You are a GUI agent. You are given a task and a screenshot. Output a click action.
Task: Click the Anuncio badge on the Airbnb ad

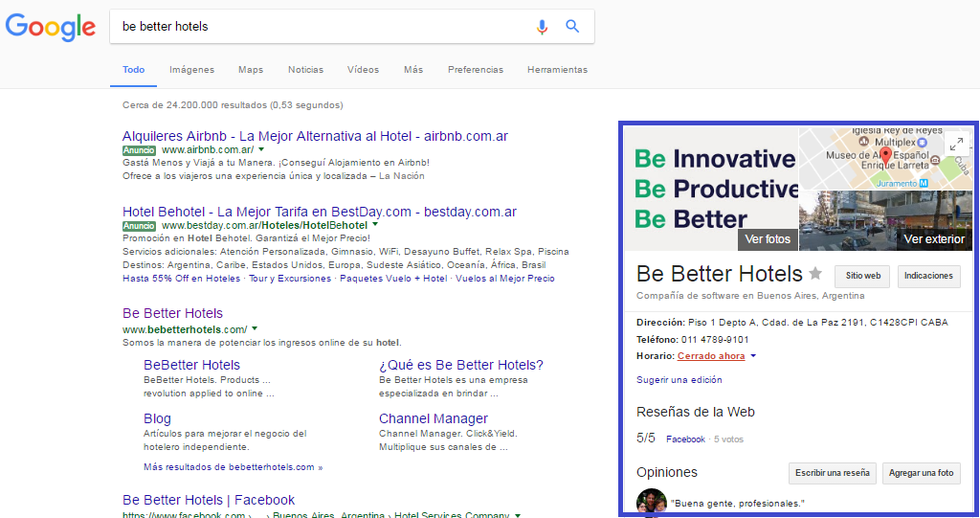click(139, 150)
